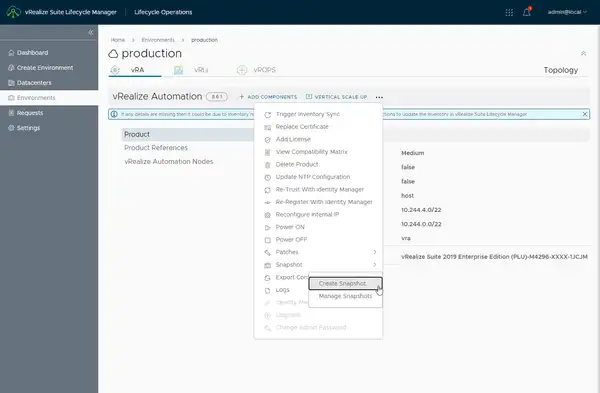Expand the Snapshot submenu arrow
Viewport: 600px width, 393px height.
coord(375,265)
